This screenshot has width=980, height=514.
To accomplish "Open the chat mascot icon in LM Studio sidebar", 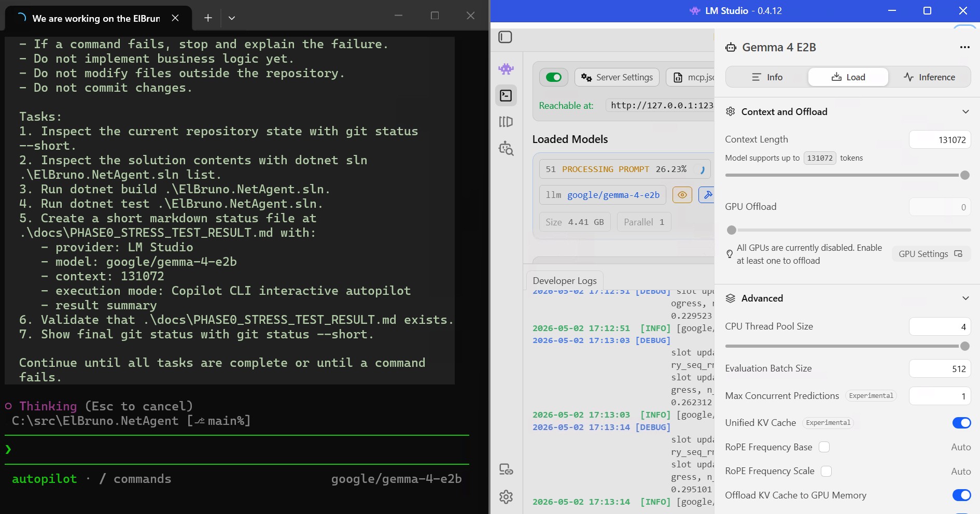I will click(x=506, y=69).
